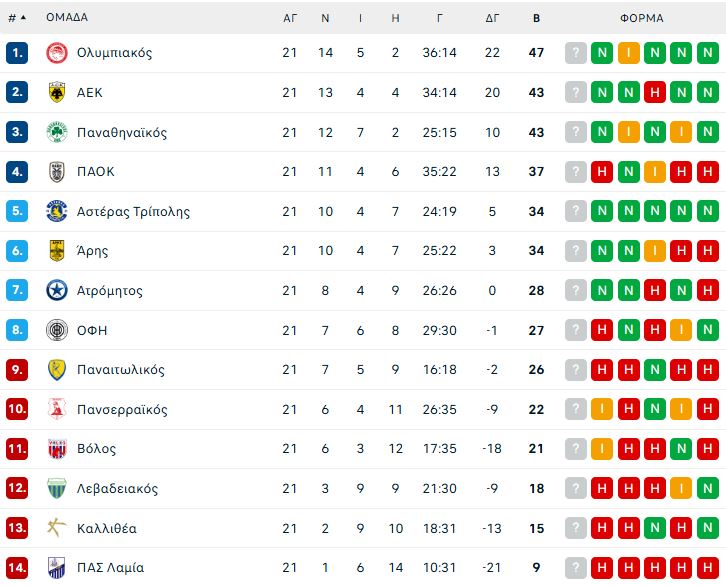The height and width of the screenshot is (585, 726).
Task: Open the Panathinaikos clover crest
Action: click(x=57, y=132)
